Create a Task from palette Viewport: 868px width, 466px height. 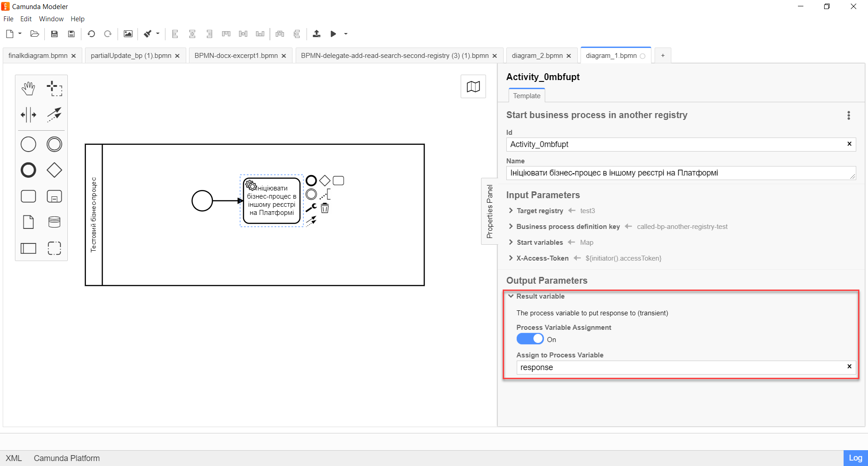click(28, 196)
